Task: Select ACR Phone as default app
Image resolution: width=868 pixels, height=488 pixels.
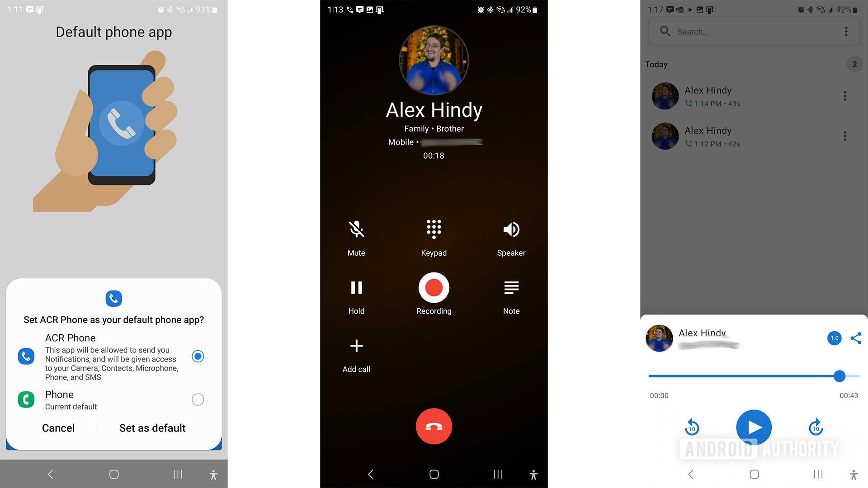Action: coord(198,355)
